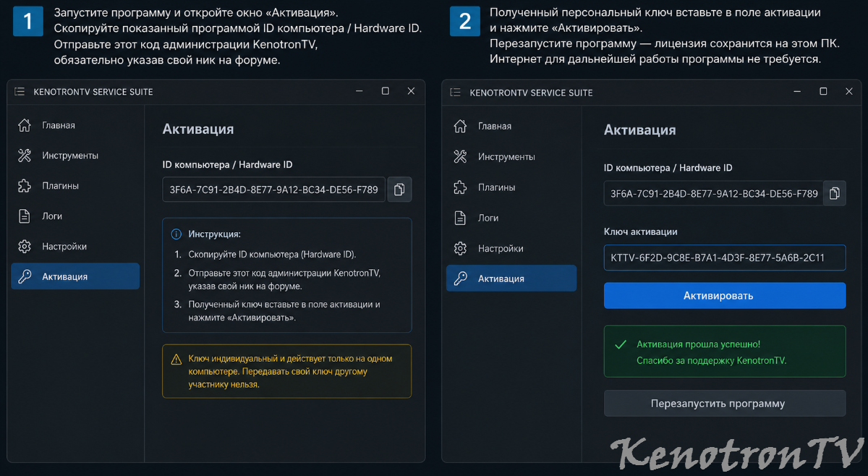Click the yellow warning triangle icon

coord(176,359)
